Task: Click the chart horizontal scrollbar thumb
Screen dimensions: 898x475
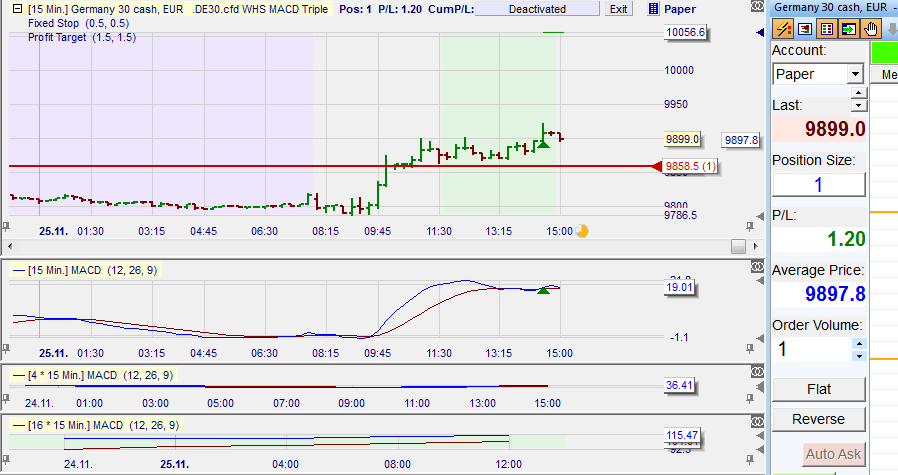Action: (x=738, y=246)
